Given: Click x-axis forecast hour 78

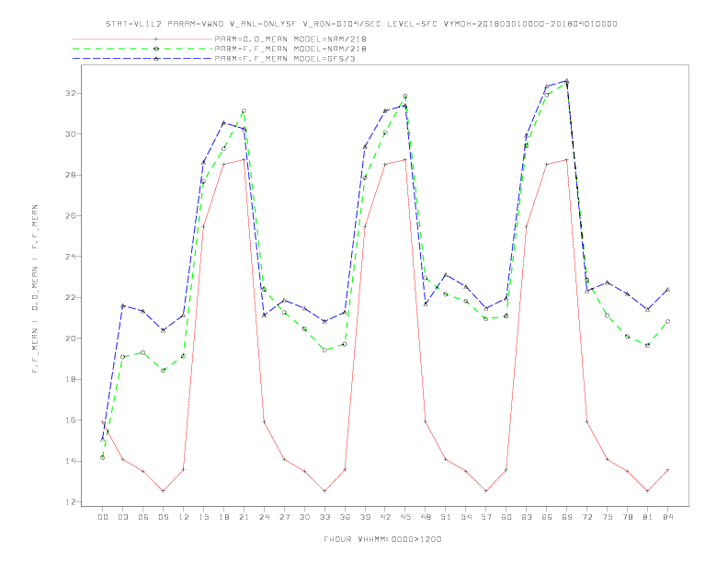Looking at the screenshot, I should pyautogui.click(x=628, y=517).
